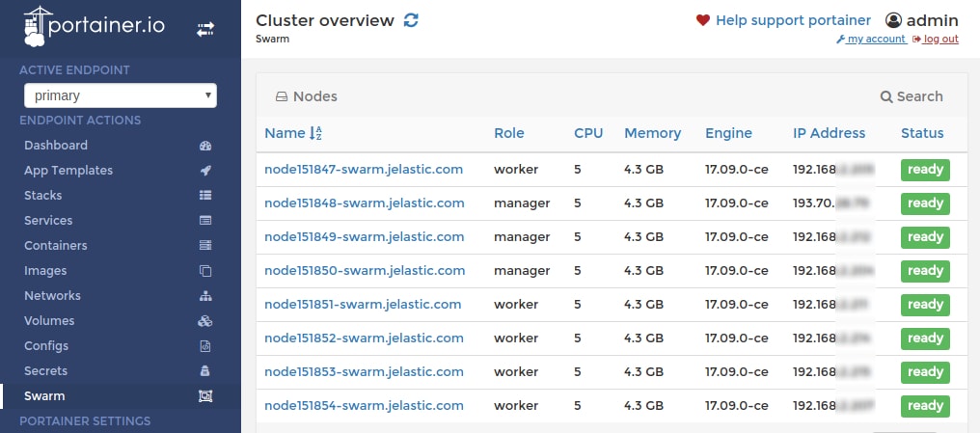Click the Cluster overview heading
This screenshot has height=433, width=980.
[325, 20]
